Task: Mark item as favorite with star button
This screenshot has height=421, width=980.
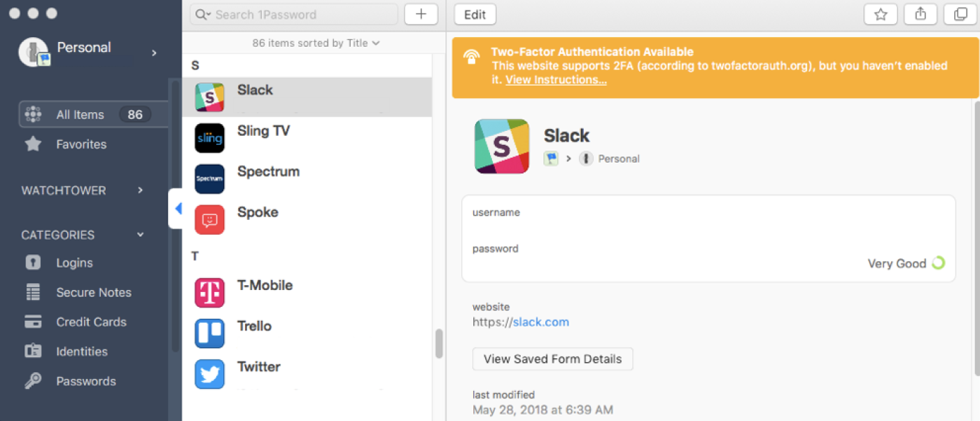Action: pos(881,14)
